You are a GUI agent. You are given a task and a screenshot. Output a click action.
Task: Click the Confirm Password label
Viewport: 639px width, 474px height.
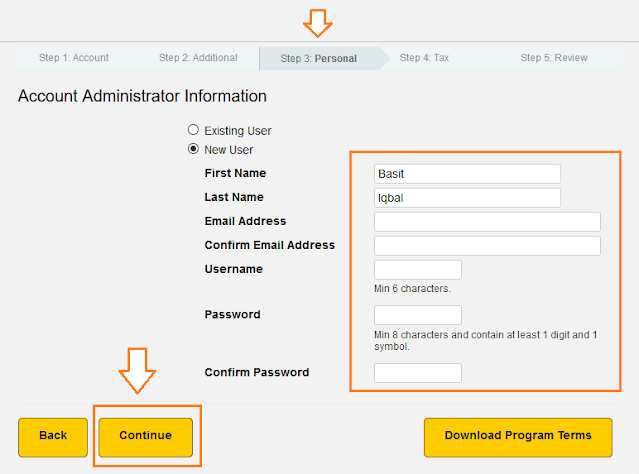tap(257, 373)
